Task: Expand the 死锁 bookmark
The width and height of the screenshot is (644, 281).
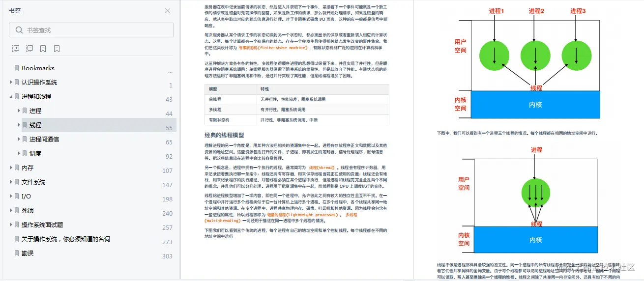Action: [x=11, y=210]
